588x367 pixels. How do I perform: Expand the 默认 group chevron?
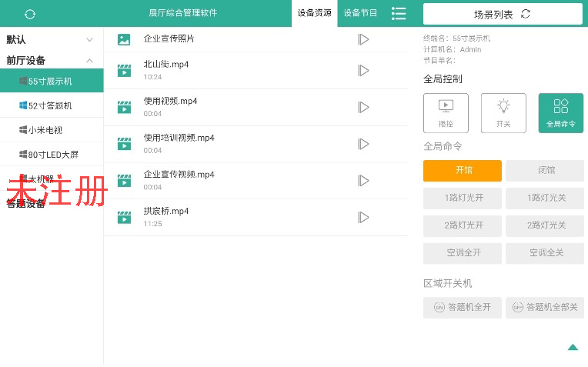tap(89, 40)
